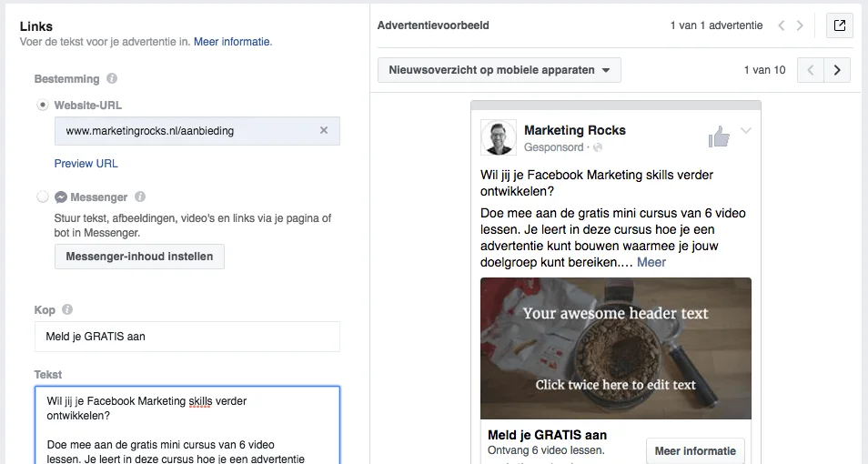Click info icon next to Bestemming
The height and width of the screenshot is (464, 868).
click(112, 79)
